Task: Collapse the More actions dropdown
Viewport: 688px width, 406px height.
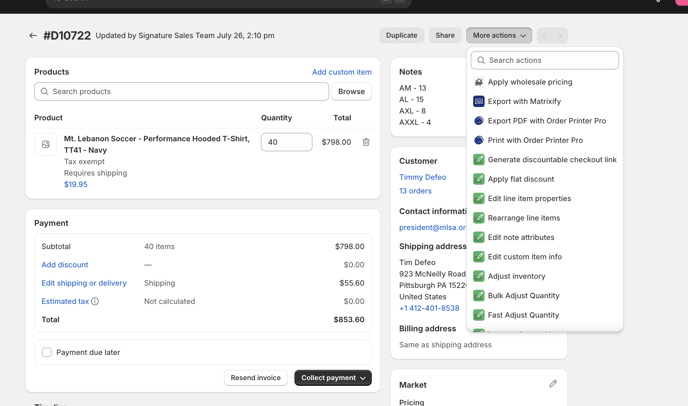Action: pyautogui.click(x=498, y=36)
